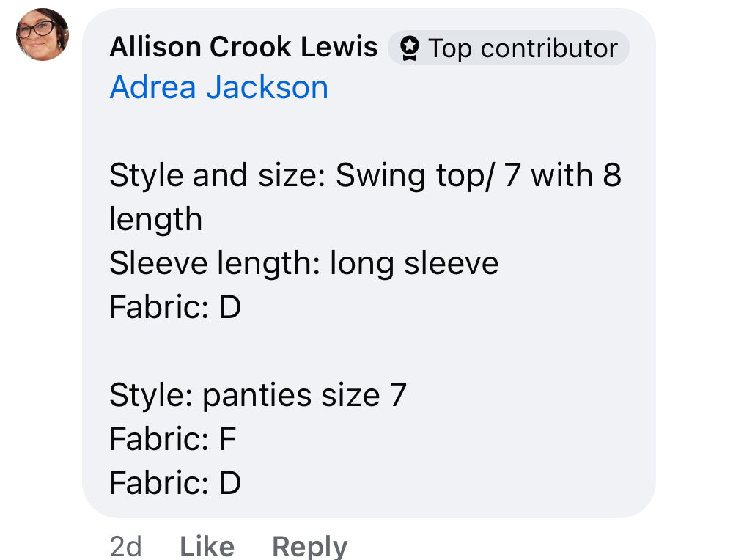Click the word "length" below Style and size

155,219
